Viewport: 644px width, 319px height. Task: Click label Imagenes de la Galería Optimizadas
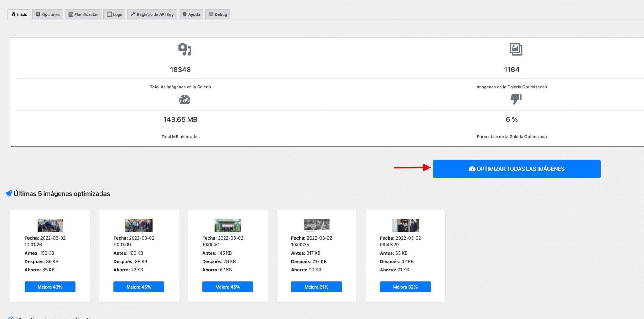coord(512,87)
